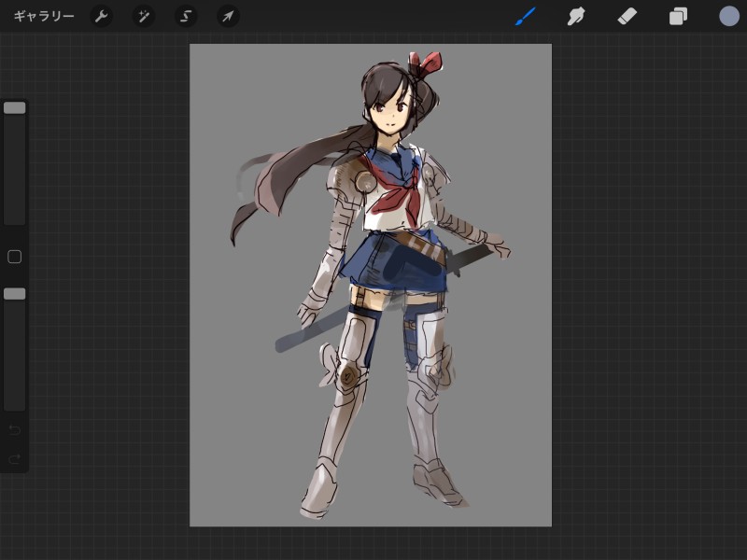Click the brush size slider handle

point(15,108)
